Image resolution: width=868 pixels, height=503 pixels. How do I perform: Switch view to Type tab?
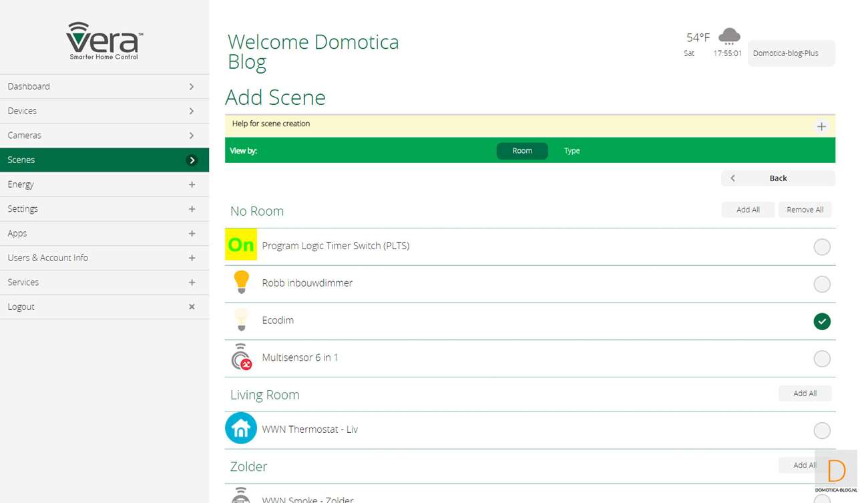[572, 151]
